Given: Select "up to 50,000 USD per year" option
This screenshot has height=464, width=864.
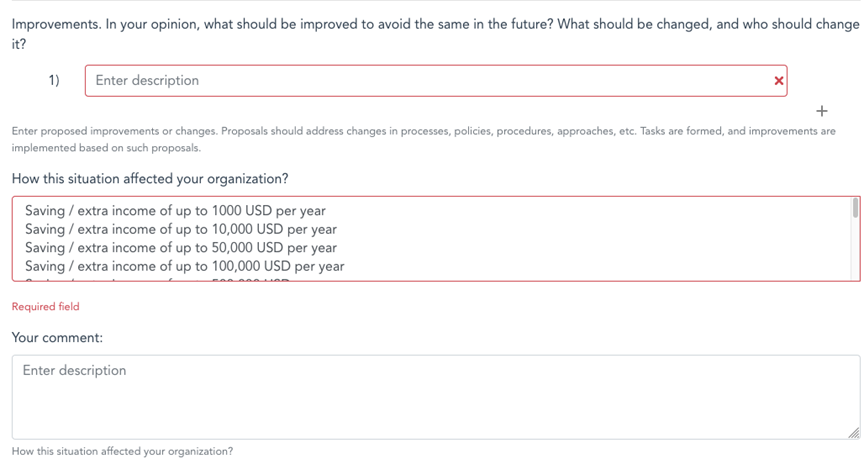Looking at the screenshot, I should click(x=181, y=248).
